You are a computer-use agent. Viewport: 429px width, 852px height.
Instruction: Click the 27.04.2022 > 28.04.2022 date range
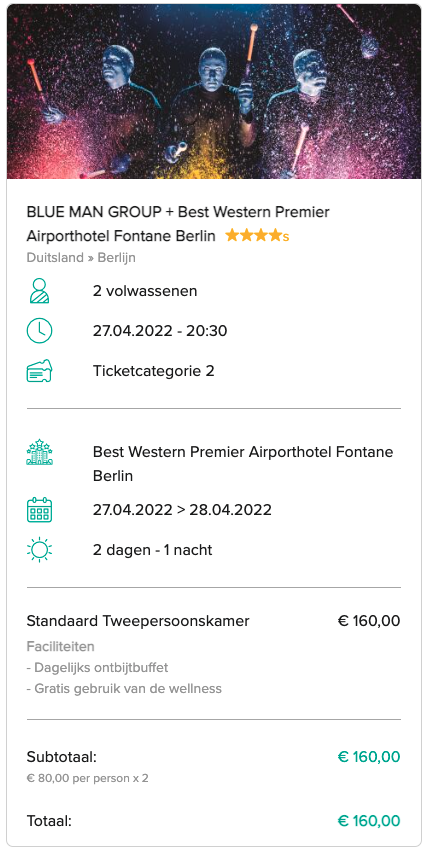click(182, 510)
